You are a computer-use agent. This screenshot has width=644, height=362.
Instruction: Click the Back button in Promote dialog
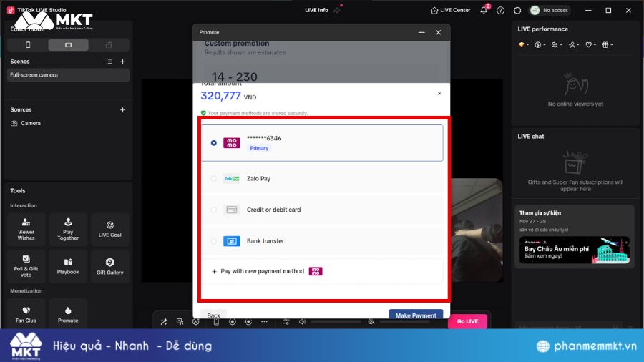[x=213, y=315]
